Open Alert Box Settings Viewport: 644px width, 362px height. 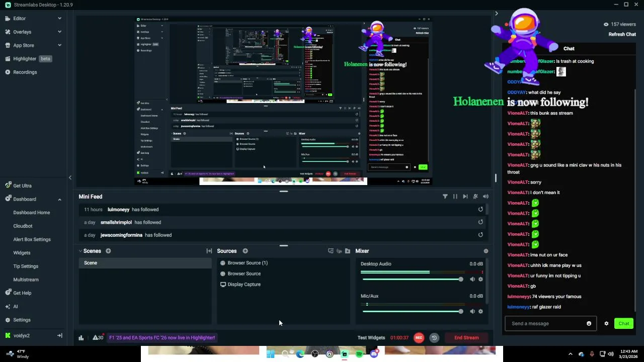pyautogui.click(x=32, y=239)
